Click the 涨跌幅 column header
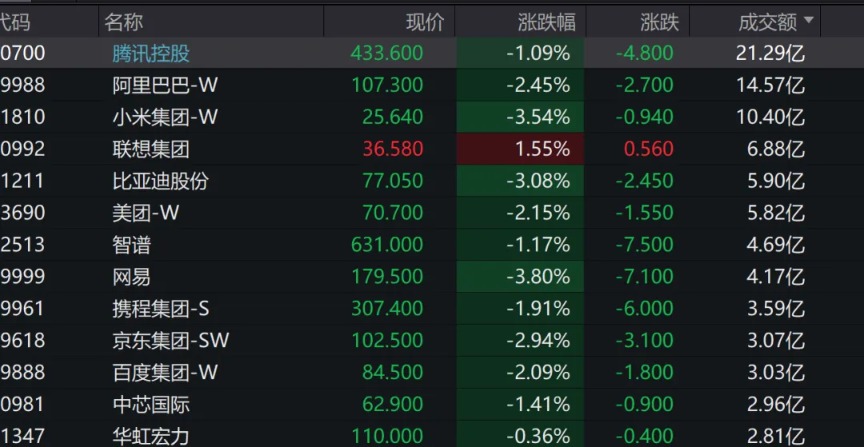The image size is (864, 447). pyautogui.click(x=547, y=23)
